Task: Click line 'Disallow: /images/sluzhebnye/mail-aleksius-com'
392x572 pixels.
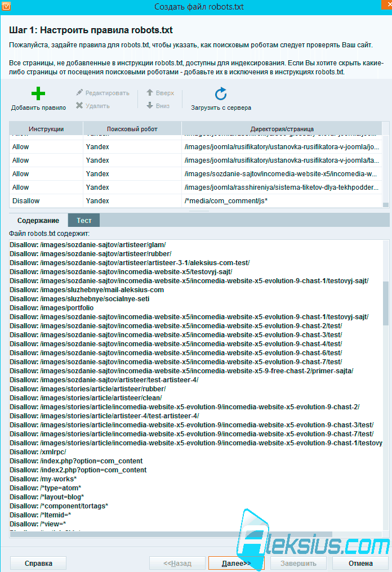Action: [x=87, y=290]
